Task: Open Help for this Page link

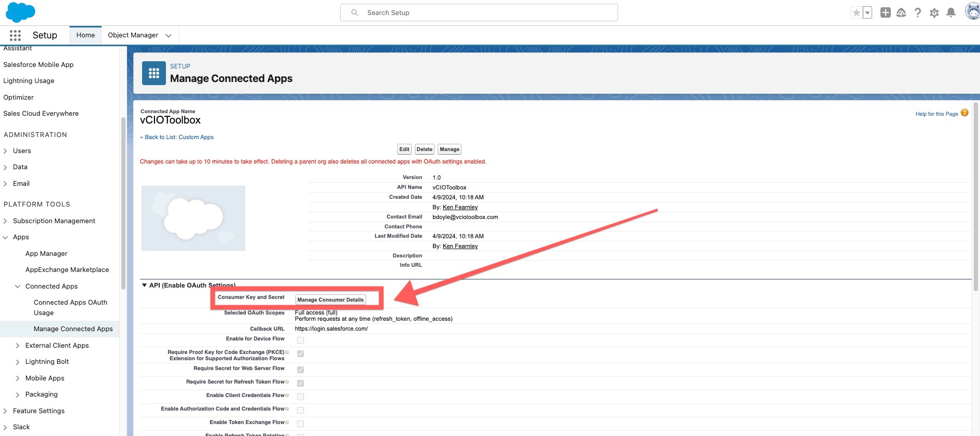Action: tap(936, 114)
